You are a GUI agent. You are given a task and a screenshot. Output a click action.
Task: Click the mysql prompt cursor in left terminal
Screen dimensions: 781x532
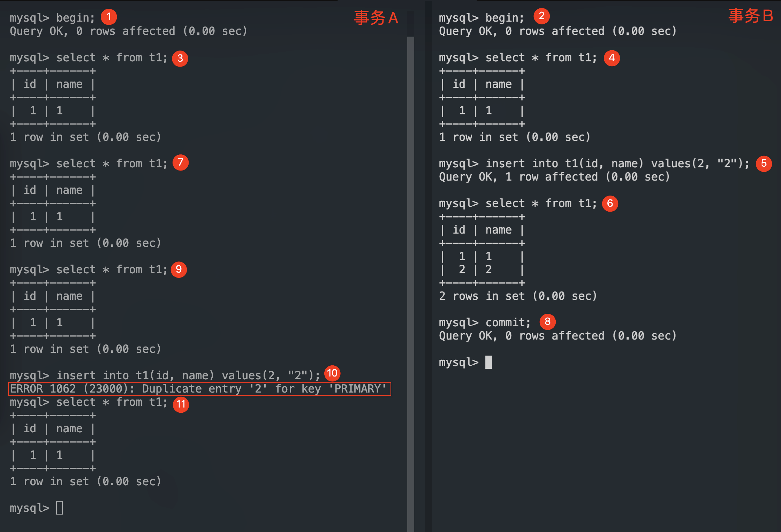point(60,508)
